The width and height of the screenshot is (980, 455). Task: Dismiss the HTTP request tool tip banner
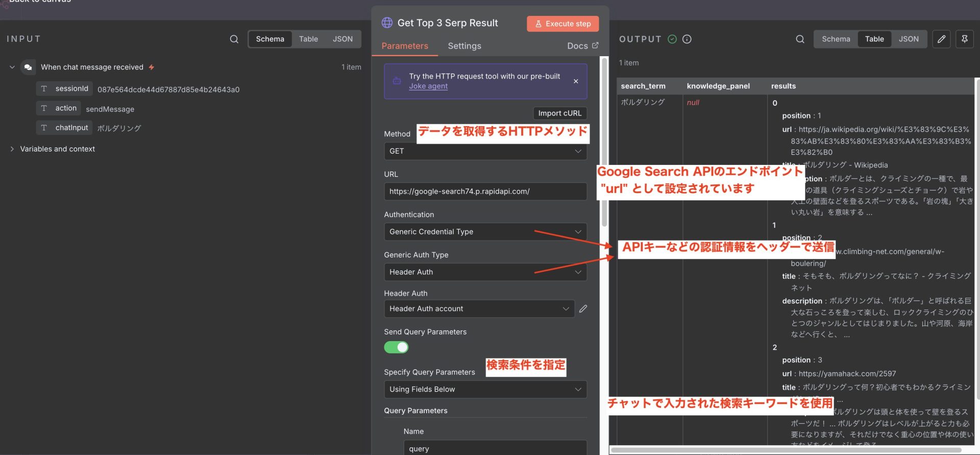pyautogui.click(x=576, y=81)
